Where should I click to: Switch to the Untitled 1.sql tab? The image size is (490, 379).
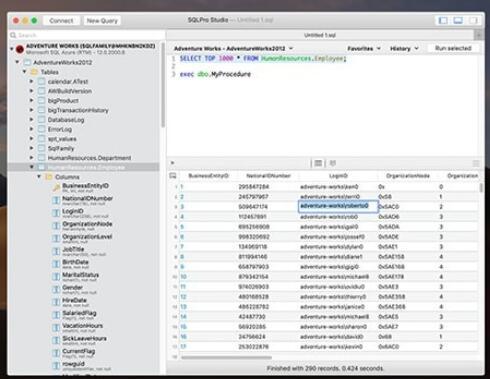point(320,35)
